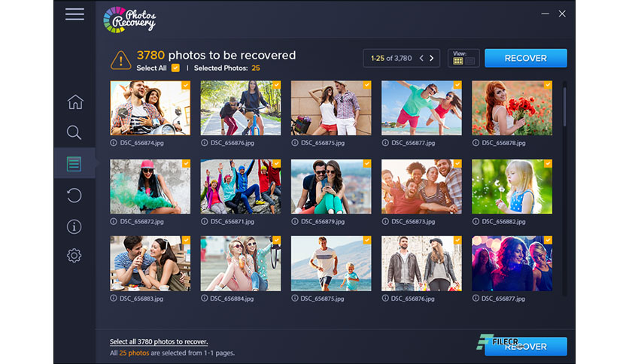Click filename DSC_656878.jpg

(x=503, y=143)
